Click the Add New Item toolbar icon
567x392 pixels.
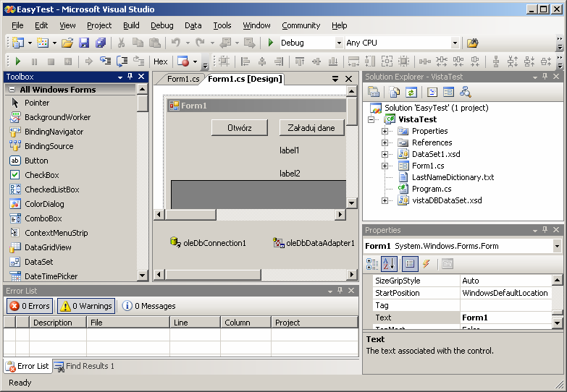tap(43, 43)
